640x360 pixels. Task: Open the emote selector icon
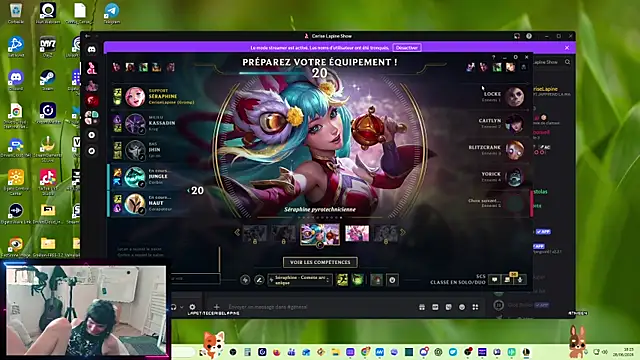392,280
